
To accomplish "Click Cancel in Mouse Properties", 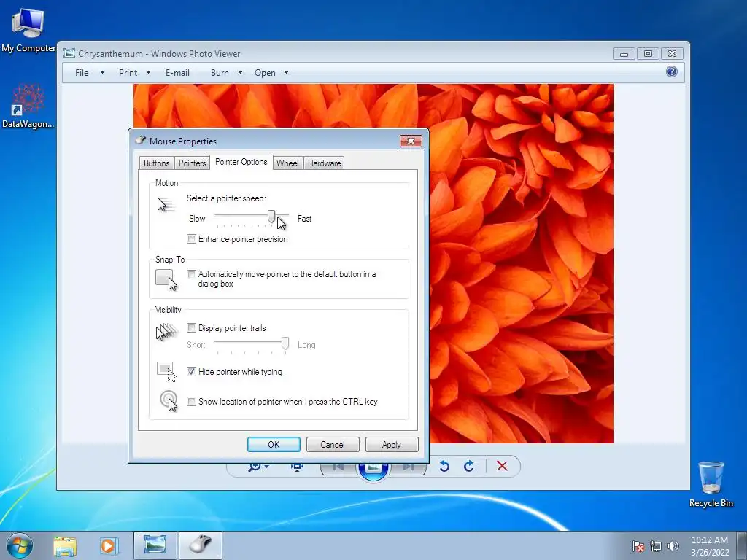I will click(333, 444).
